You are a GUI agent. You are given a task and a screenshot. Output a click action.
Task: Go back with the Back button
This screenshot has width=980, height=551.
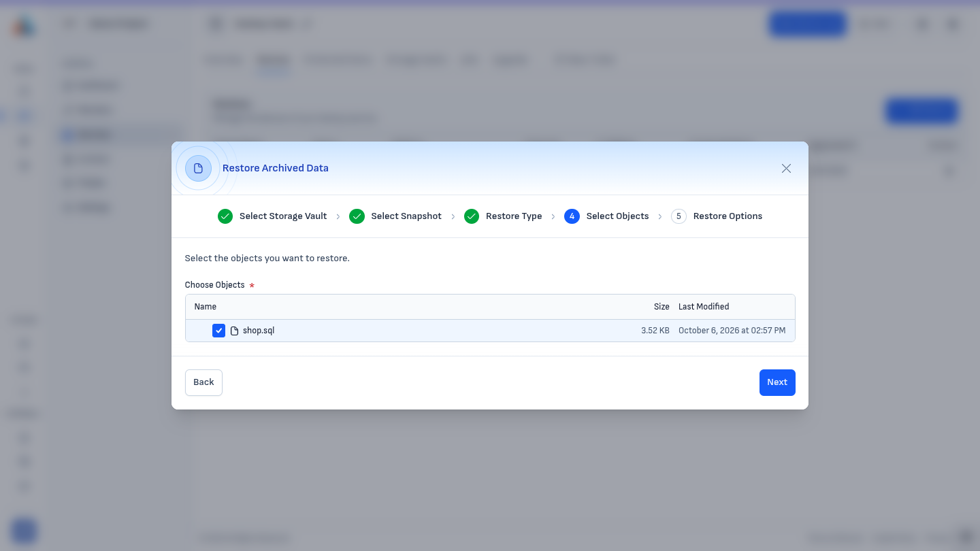203,382
